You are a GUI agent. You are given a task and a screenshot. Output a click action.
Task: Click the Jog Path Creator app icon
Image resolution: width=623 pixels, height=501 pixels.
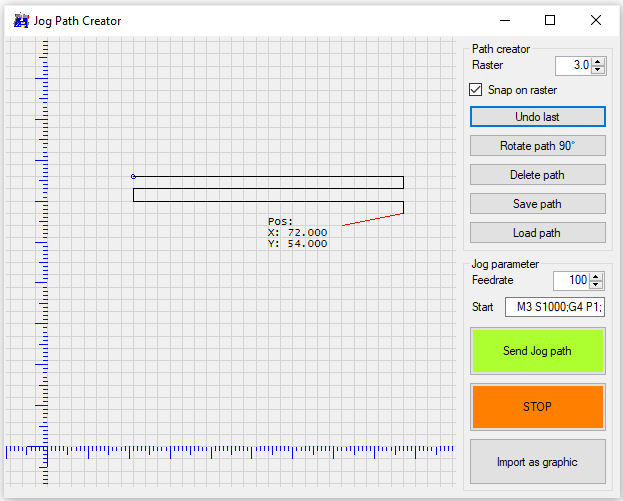point(21,20)
